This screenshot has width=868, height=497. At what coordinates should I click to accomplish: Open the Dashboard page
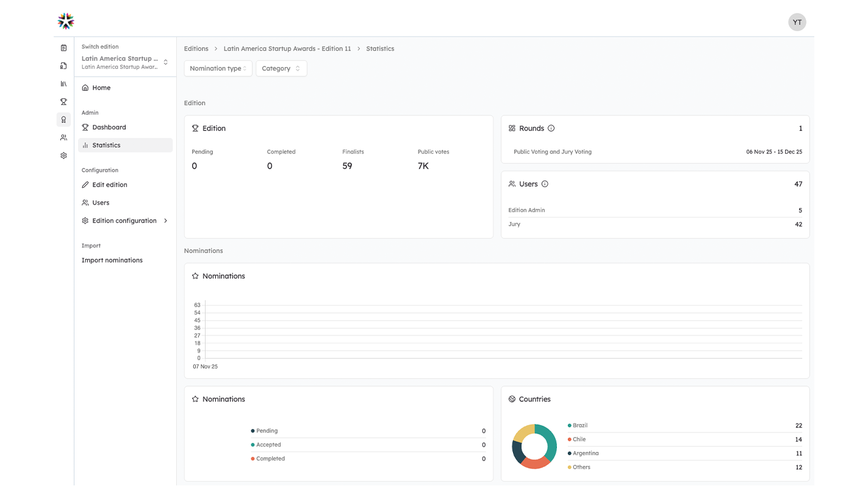[x=125, y=127]
